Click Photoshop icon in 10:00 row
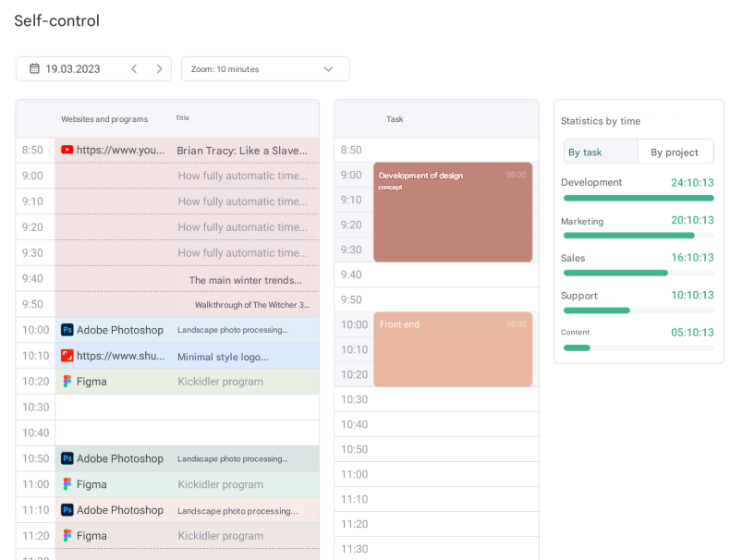Screen dimensions: 730x560 [67, 330]
